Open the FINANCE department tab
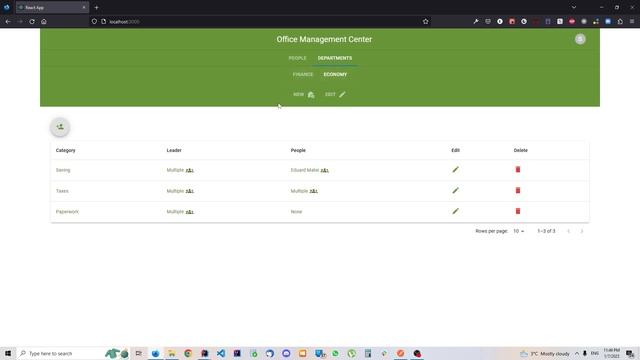The height and width of the screenshot is (360, 640). pyautogui.click(x=303, y=75)
